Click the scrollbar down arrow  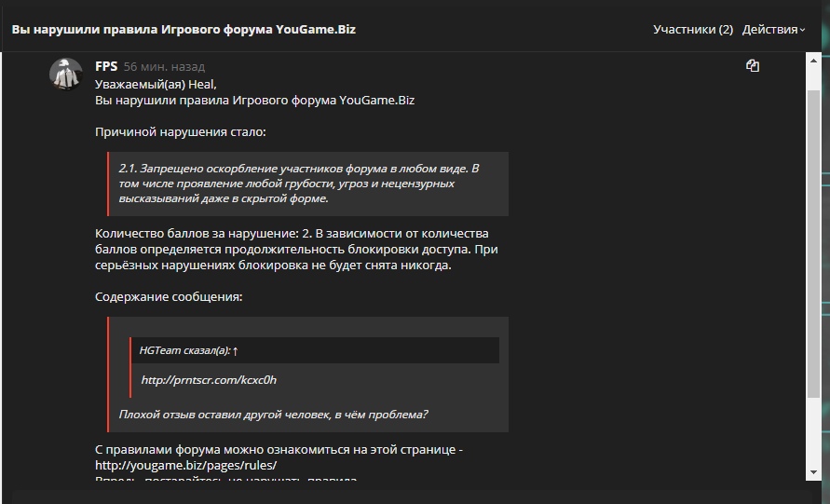813,472
